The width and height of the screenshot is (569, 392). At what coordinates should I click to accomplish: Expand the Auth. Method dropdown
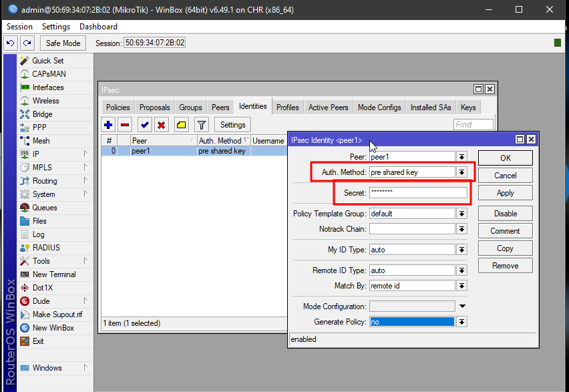(x=461, y=172)
